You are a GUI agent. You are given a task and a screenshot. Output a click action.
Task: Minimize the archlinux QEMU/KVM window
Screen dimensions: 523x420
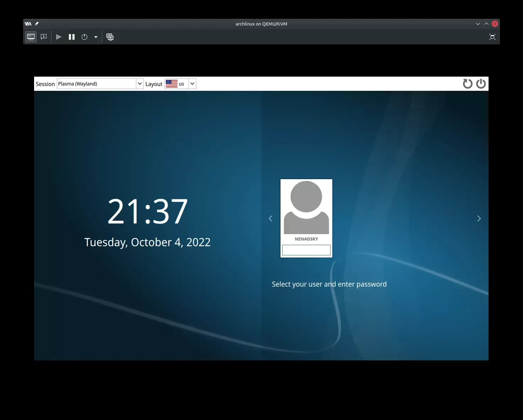tap(478, 24)
